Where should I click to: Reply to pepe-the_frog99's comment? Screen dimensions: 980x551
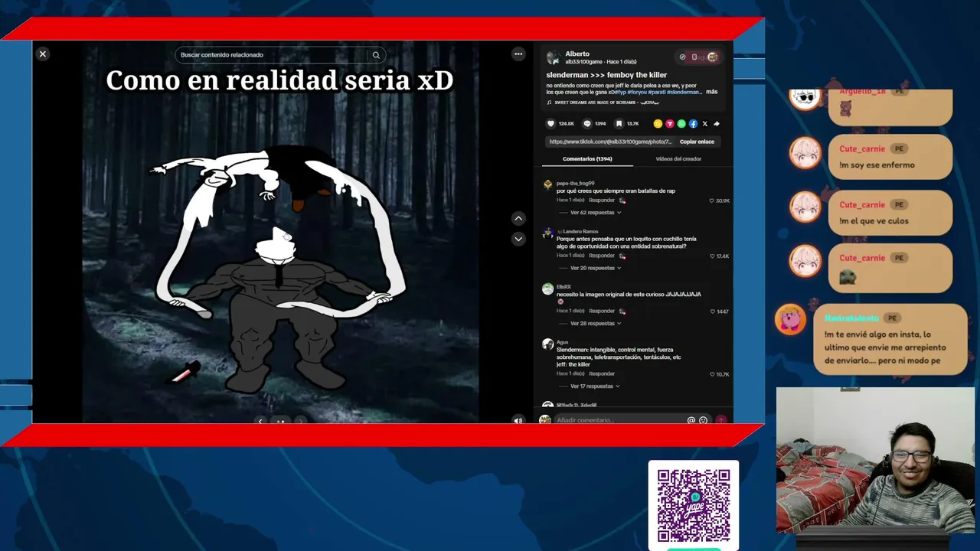tap(602, 201)
